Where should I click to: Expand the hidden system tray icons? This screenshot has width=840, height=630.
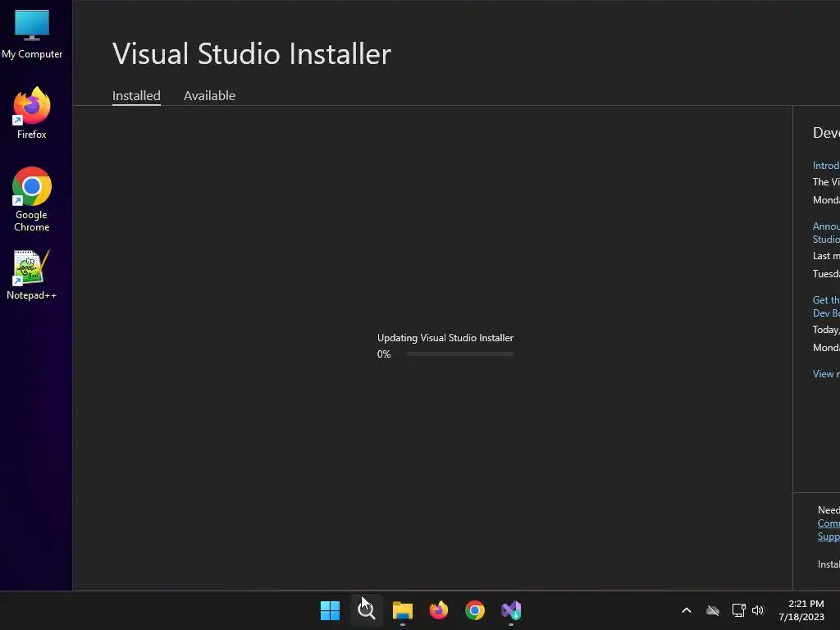(687, 610)
